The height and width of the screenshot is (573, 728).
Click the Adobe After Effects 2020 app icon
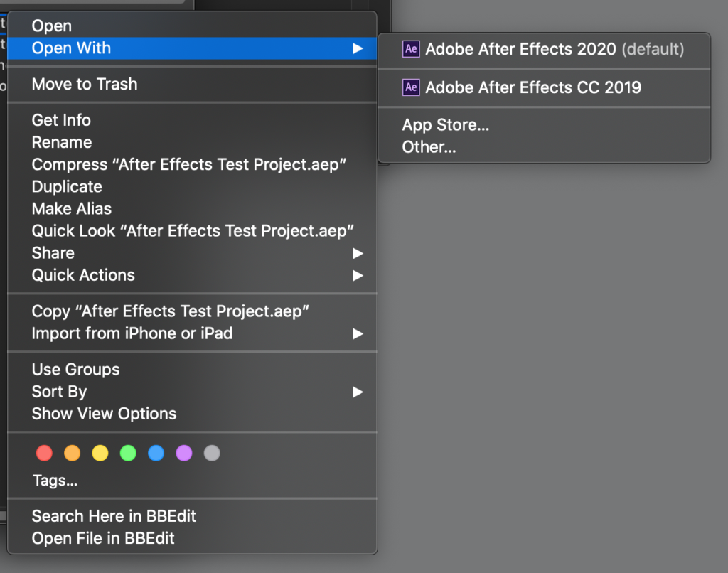411,49
